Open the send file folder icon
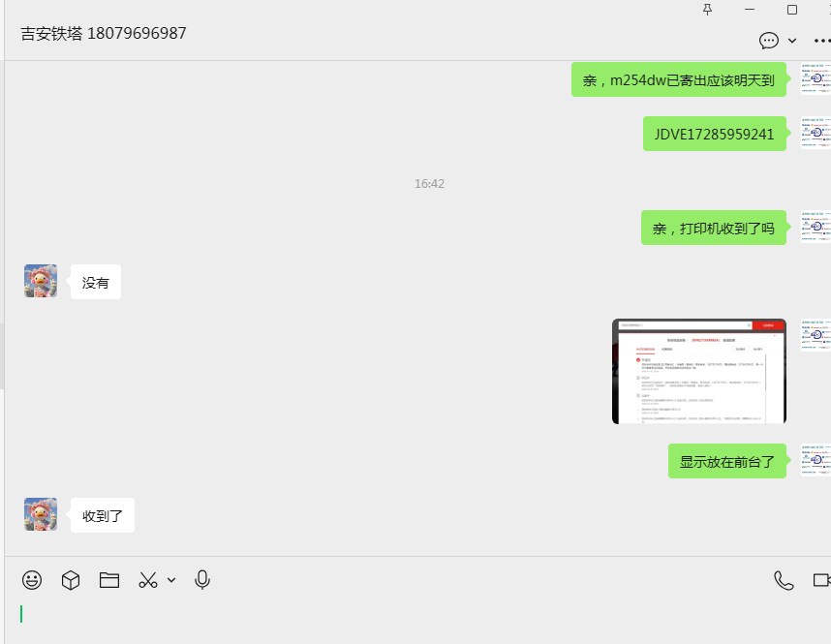 (x=109, y=580)
